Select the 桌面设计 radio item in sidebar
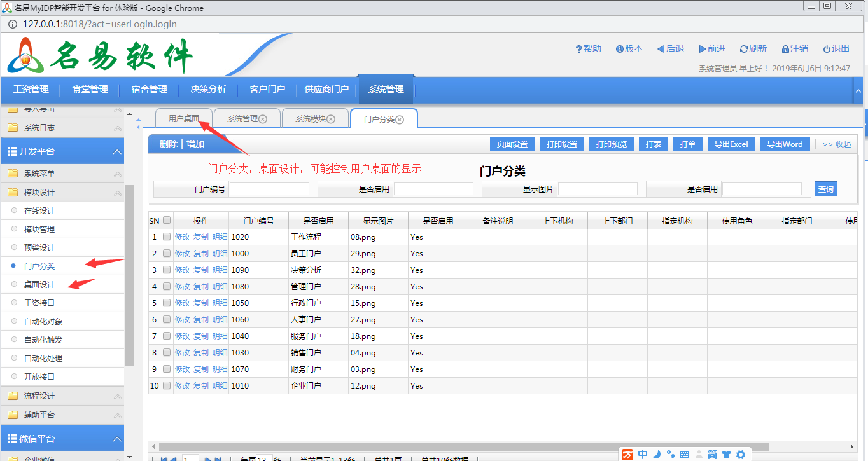 (x=14, y=284)
